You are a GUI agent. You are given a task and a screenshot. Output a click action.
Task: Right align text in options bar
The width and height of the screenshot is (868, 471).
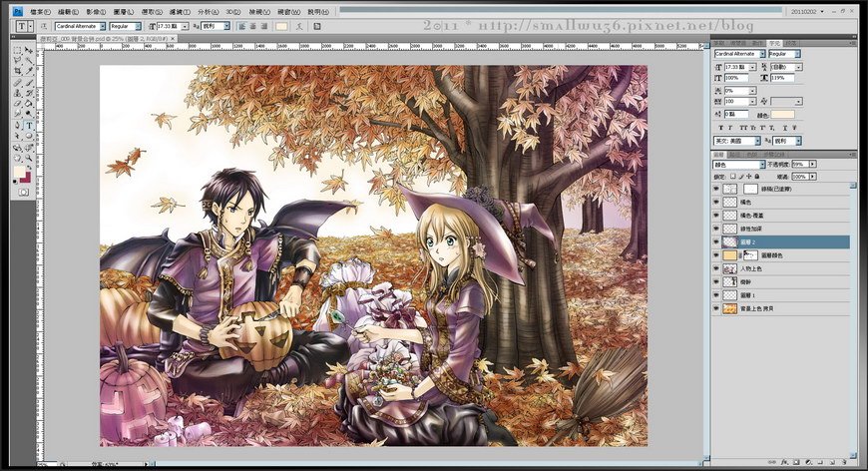point(264,26)
